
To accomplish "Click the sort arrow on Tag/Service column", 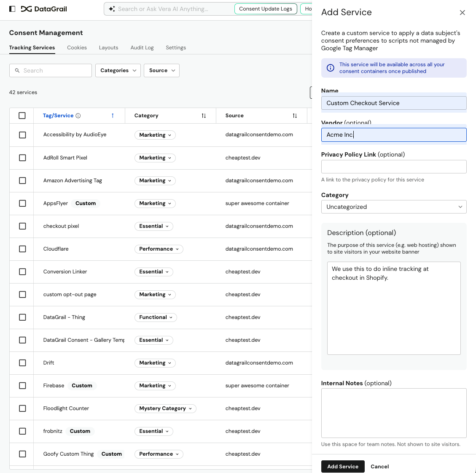I will coord(113,115).
